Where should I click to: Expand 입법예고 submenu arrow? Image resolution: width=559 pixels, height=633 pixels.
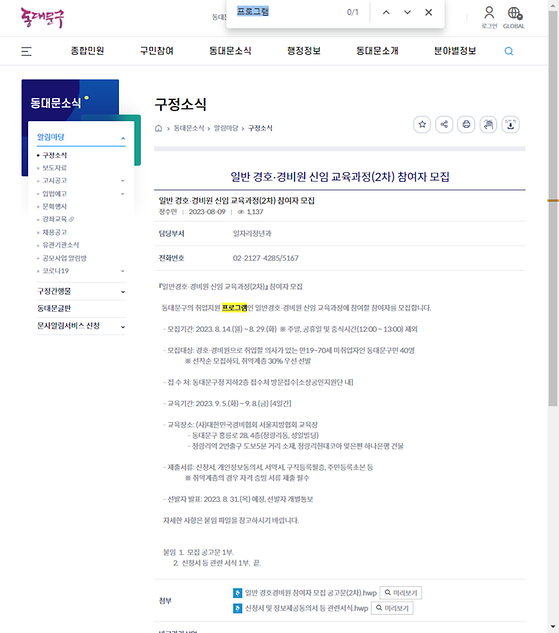coord(123,194)
